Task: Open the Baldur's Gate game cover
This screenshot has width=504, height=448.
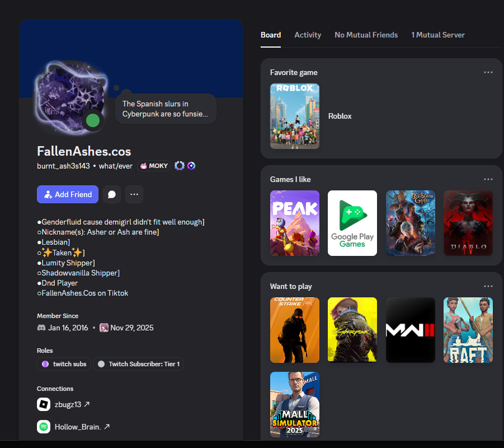Action: tap(411, 223)
